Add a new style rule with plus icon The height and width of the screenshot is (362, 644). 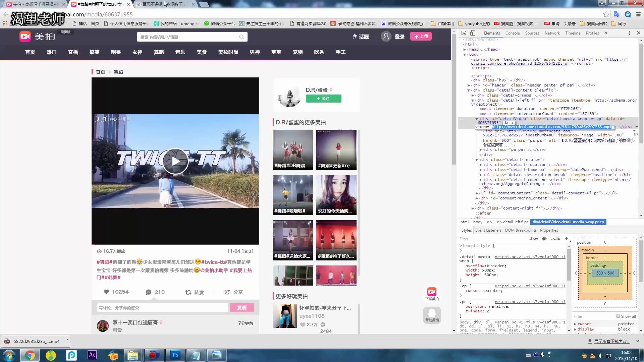click(567, 239)
